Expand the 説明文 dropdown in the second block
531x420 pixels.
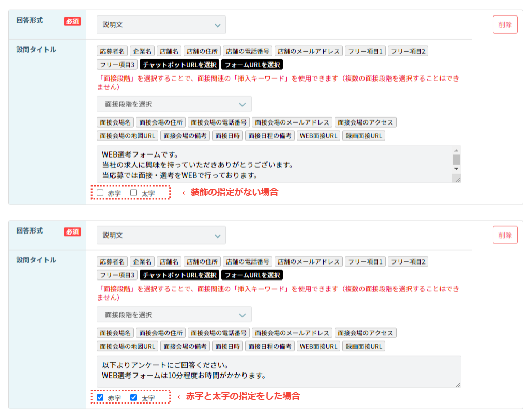tap(161, 235)
